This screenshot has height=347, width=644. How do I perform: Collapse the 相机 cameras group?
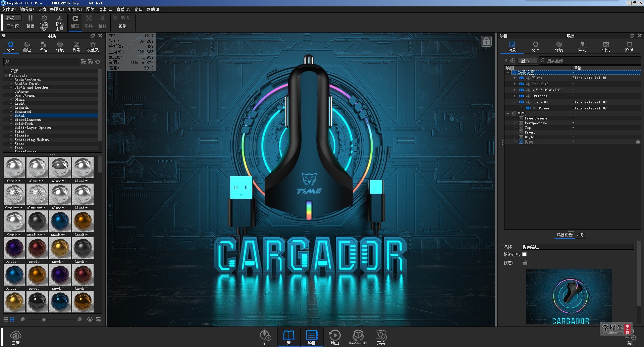click(x=508, y=113)
